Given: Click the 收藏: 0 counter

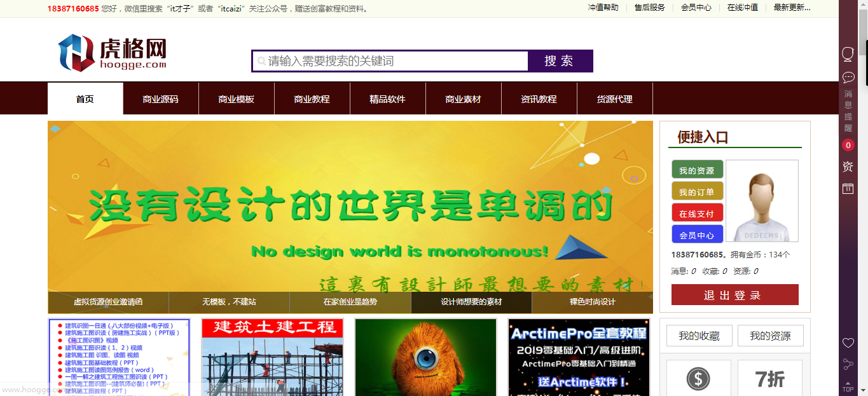Looking at the screenshot, I should click(715, 271).
